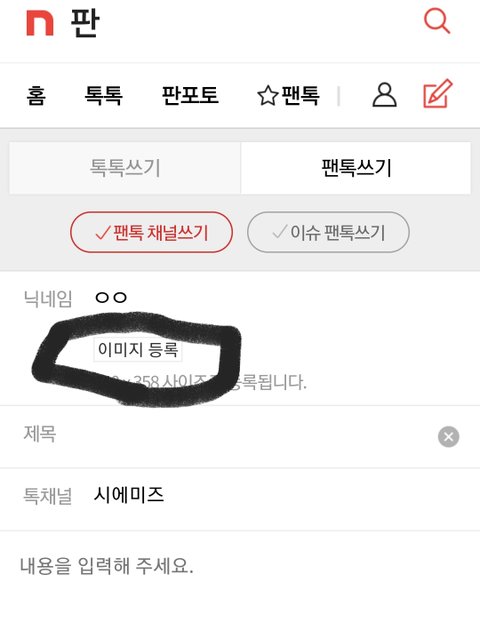Image resolution: width=480 pixels, height=630 pixels.
Task: Select the 팬톡 채널쓰기 option
Action: click(151, 232)
